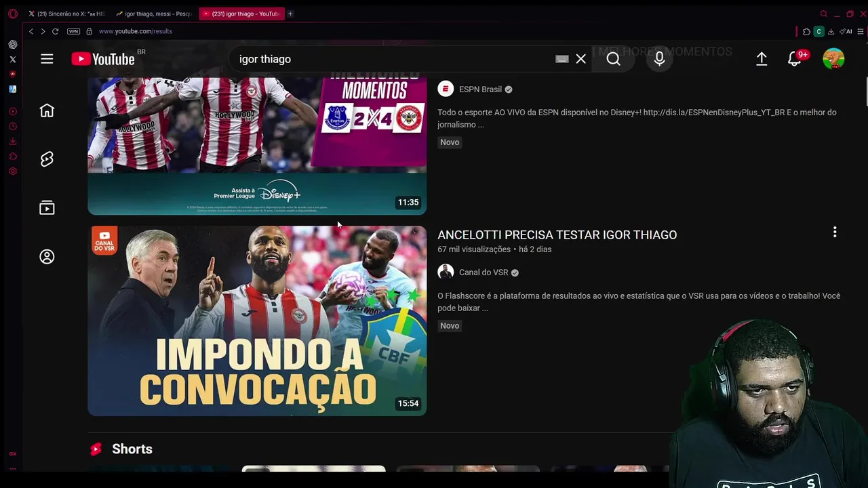The image size is (868, 488).
Task: Open the sidebar downloads icon
Action: [x=12, y=142]
